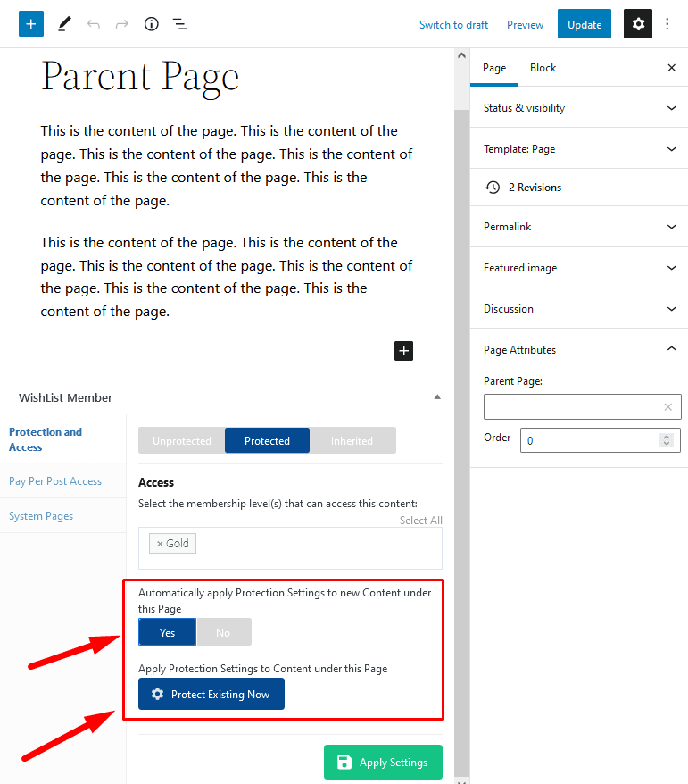This screenshot has height=784, width=688.
Task: Switch to the Block tab
Action: [543, 68]
